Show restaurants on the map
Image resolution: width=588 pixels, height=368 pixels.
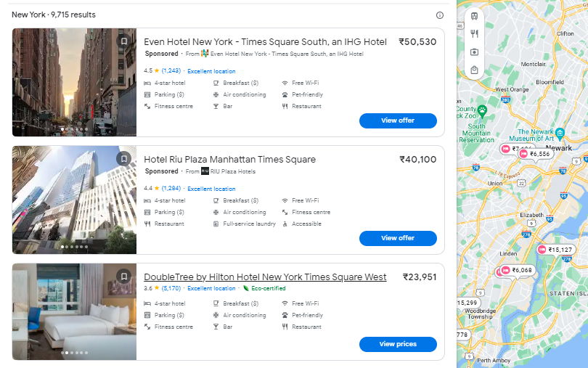point(474,33)
